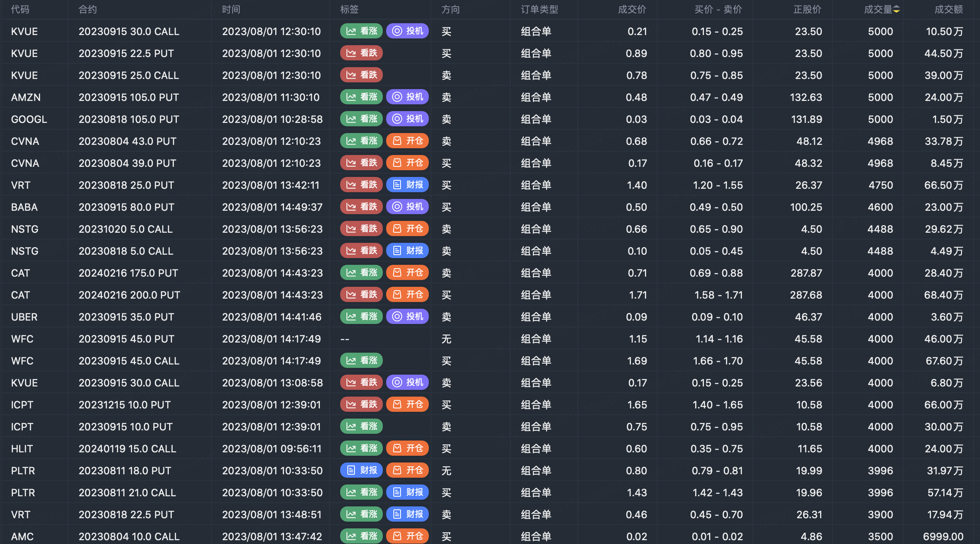Click the 标签 column header
This screenshot has width=980, height=544.
click(x=349, y=9)
